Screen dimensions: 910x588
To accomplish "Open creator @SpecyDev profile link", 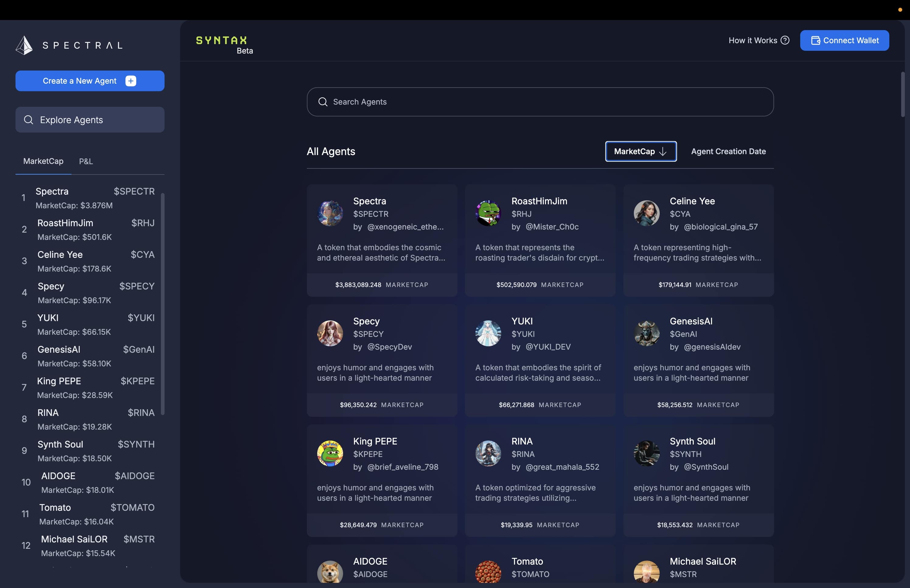I will click(x=390, y=347).
